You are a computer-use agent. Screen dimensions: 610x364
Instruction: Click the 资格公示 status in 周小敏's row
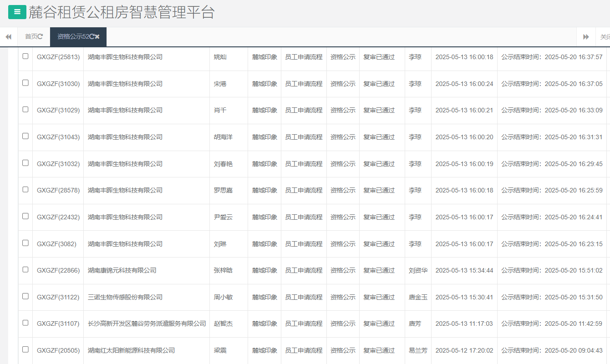click(343, 297)
